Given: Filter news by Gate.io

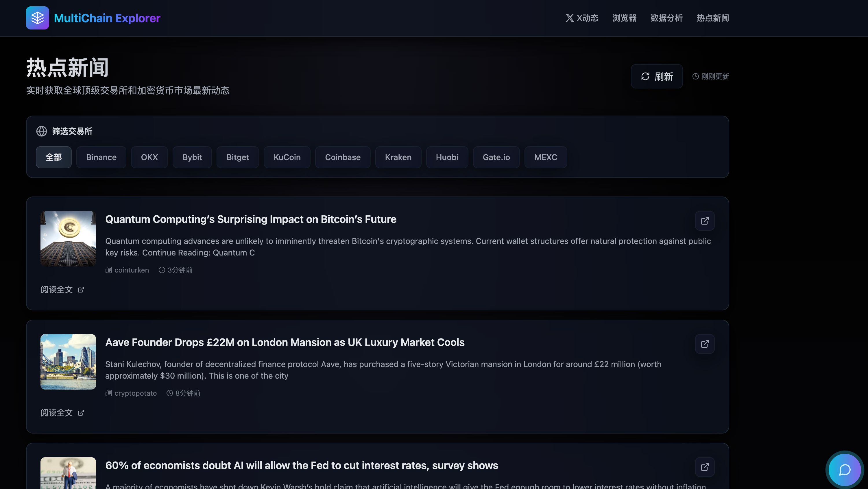Looking at the screenshot, I should (x=496, y=157).
